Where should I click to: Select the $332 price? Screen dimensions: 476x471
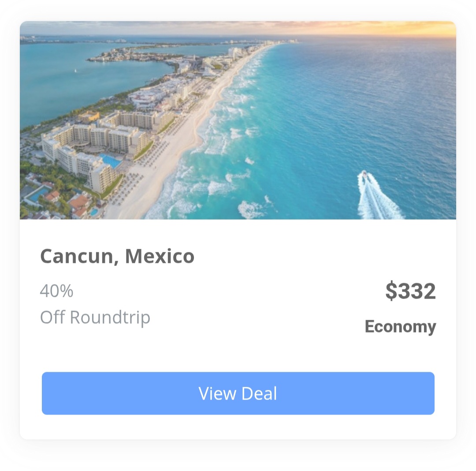410,291
